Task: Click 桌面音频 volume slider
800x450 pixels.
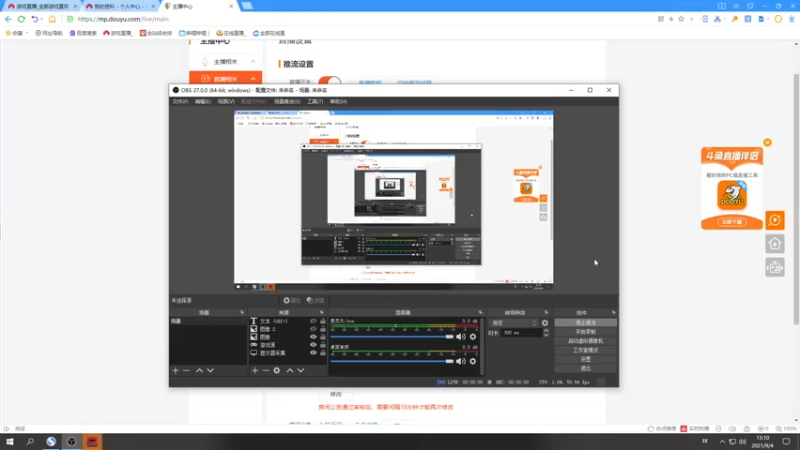Action: pyautogui.click(x=391, y=361)
